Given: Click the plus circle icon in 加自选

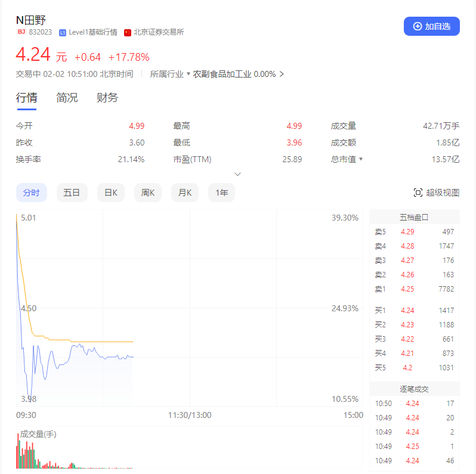Looking at the screenshot, I should click(x=418, y=26).
